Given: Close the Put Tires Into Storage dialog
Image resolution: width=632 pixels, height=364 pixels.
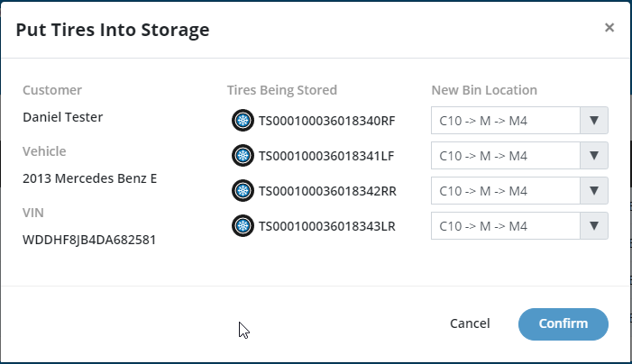Looking at the screenshot, I should click(609, 27).
